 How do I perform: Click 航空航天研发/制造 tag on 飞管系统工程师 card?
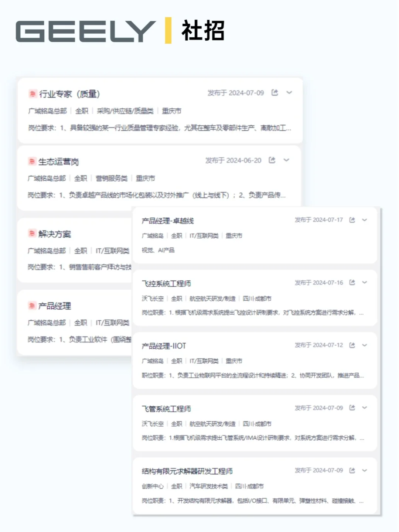pyautogui.click(x=212, y=424)
